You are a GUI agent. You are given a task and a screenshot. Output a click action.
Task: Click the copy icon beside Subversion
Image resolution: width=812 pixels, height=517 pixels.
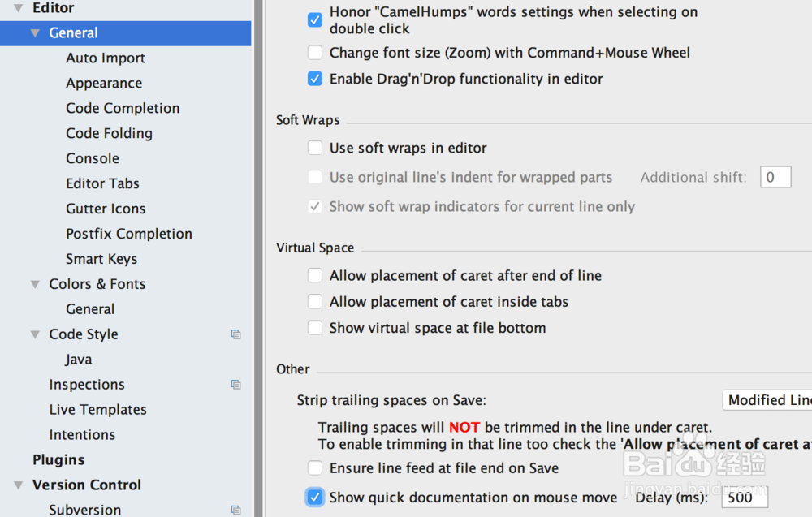point(235,510)
